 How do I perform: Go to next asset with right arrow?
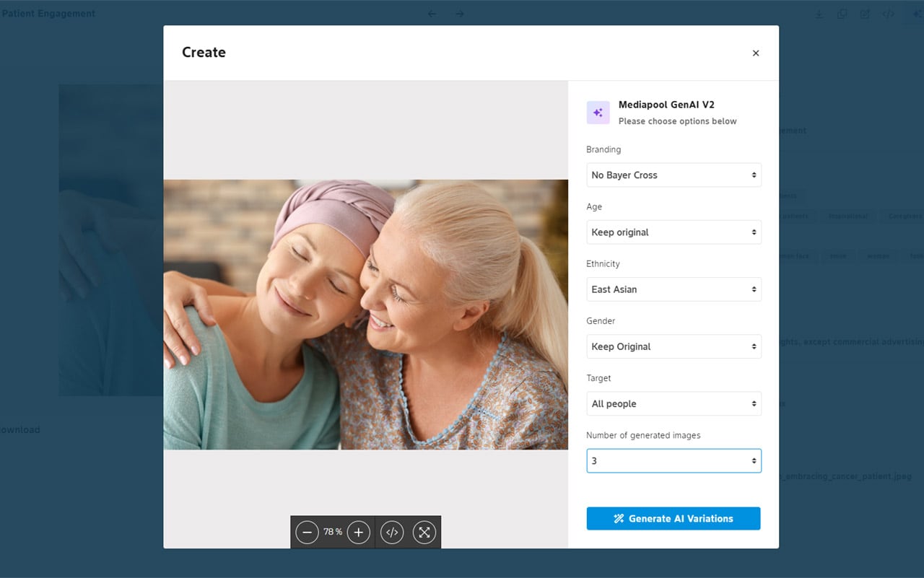pos(459,14)
